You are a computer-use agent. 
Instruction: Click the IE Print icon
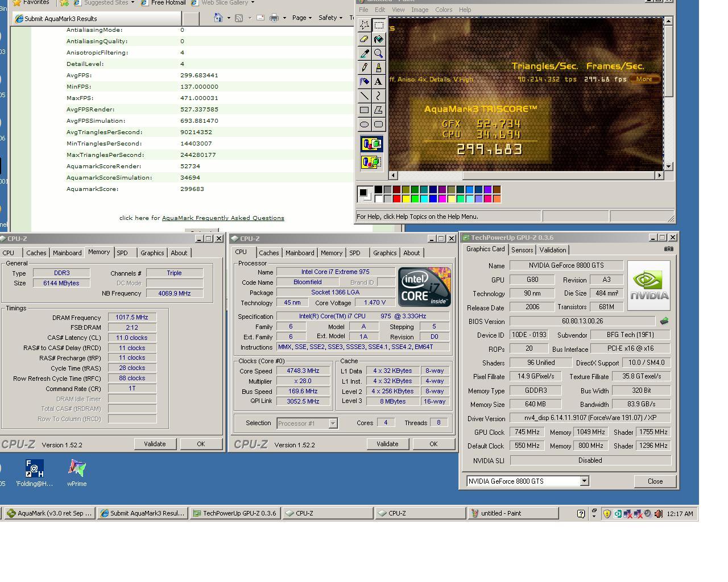(x=274, y=18)
